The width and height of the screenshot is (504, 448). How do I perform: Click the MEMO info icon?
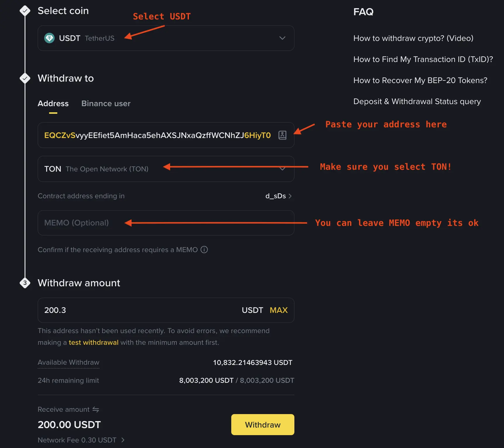(204, 249)
